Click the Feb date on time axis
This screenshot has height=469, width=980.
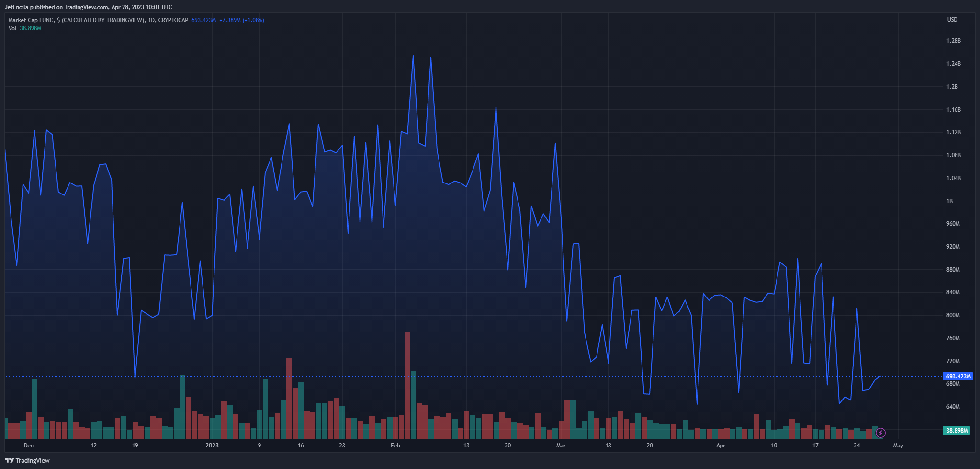[395, 446]
